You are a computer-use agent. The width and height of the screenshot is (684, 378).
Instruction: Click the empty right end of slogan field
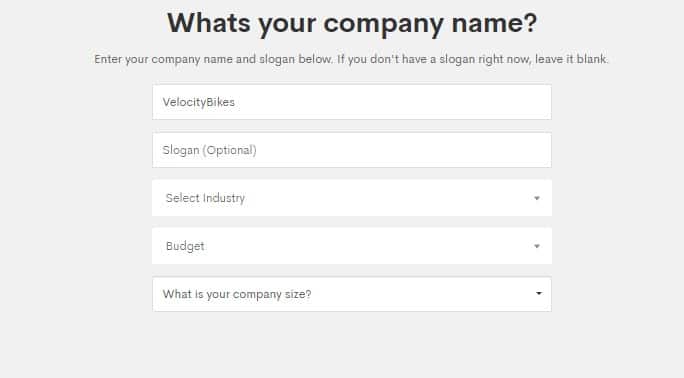point(480,150)
